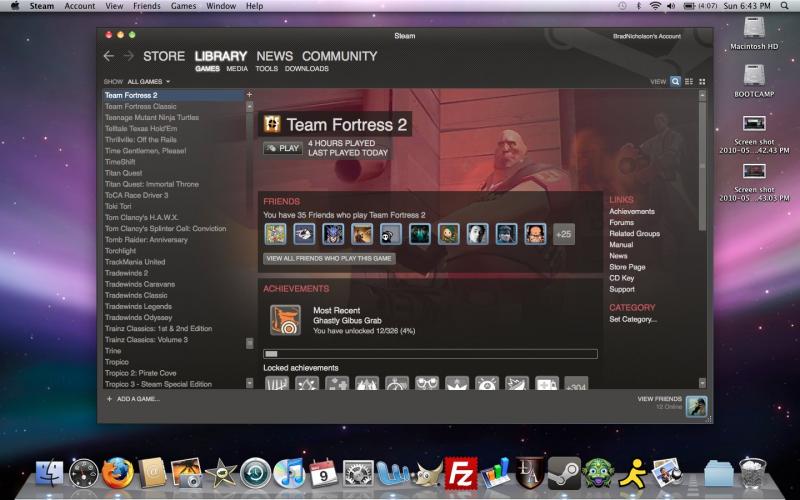This screenshot has height=500, width=800.
Task: Switch to the grid view icon
Action: [702, 81]
